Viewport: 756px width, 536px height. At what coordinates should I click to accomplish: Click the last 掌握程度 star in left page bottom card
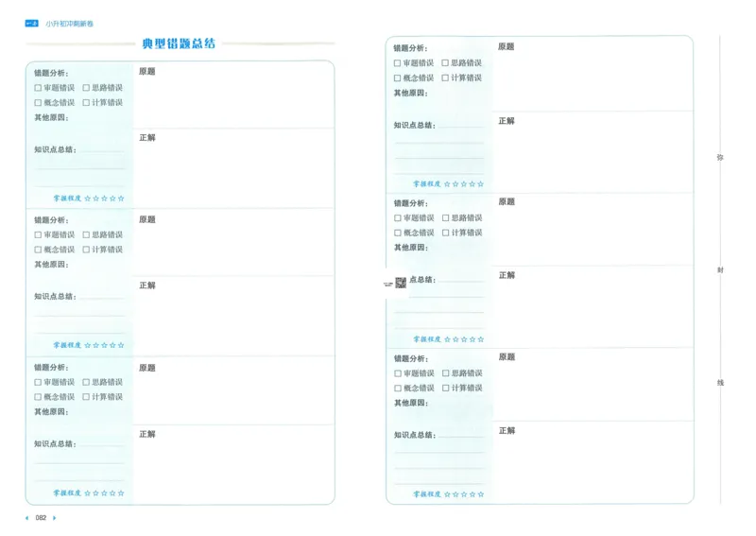(x=121, y=493)
